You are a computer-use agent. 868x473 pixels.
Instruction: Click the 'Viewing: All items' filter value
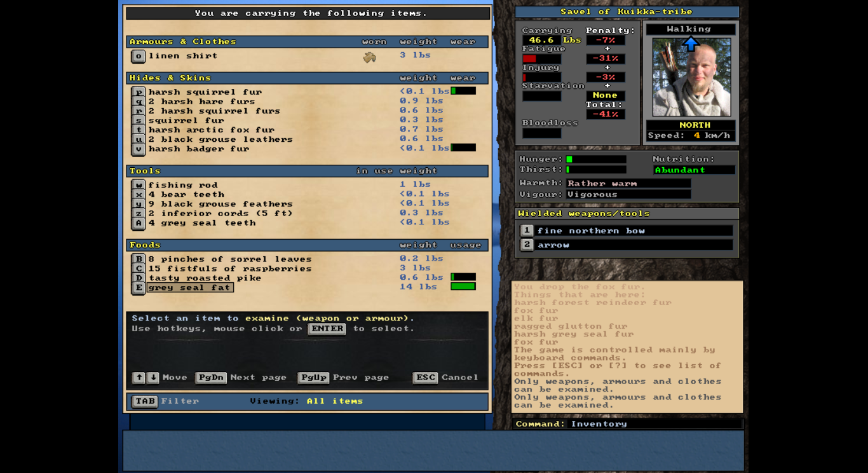pyautogui.click(x=335, y=401)
